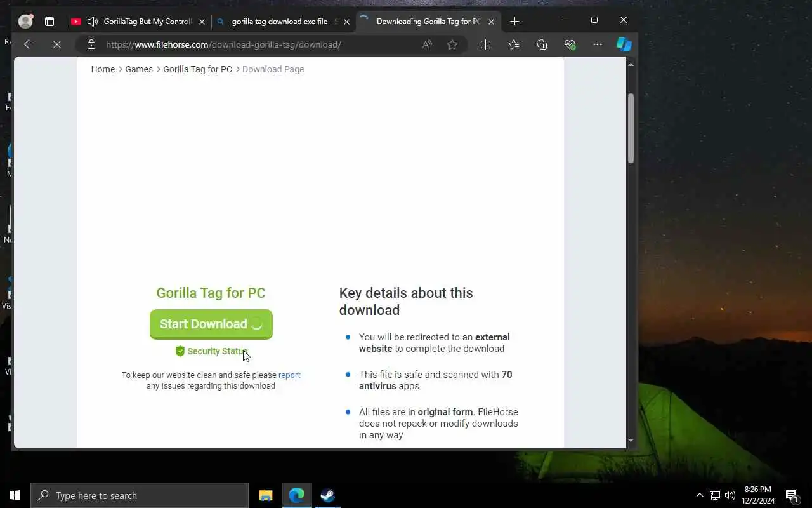
Task: Click the page vertical scrollbar thumb
Action: coord(631,128)
